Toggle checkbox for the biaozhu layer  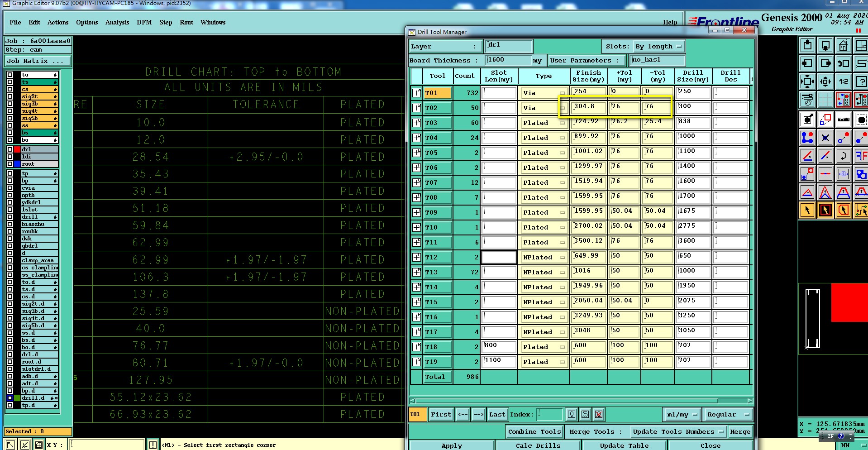10,224
